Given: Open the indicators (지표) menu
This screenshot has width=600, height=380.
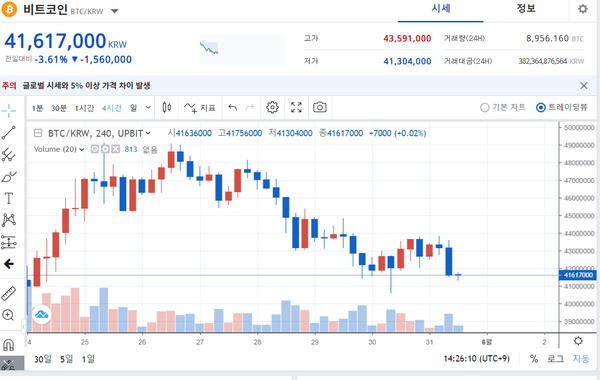Looking at the screenshot, I should pyautogui.click(x=200, y=108).
